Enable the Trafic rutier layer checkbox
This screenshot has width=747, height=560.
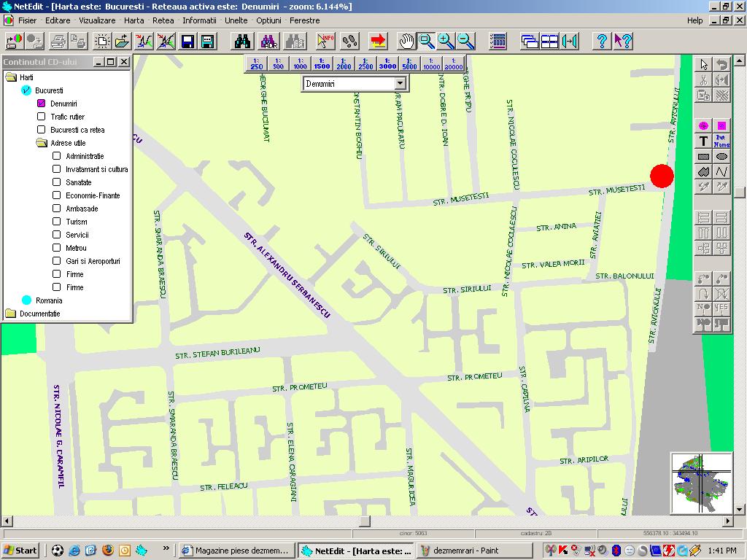click(42, 117)
